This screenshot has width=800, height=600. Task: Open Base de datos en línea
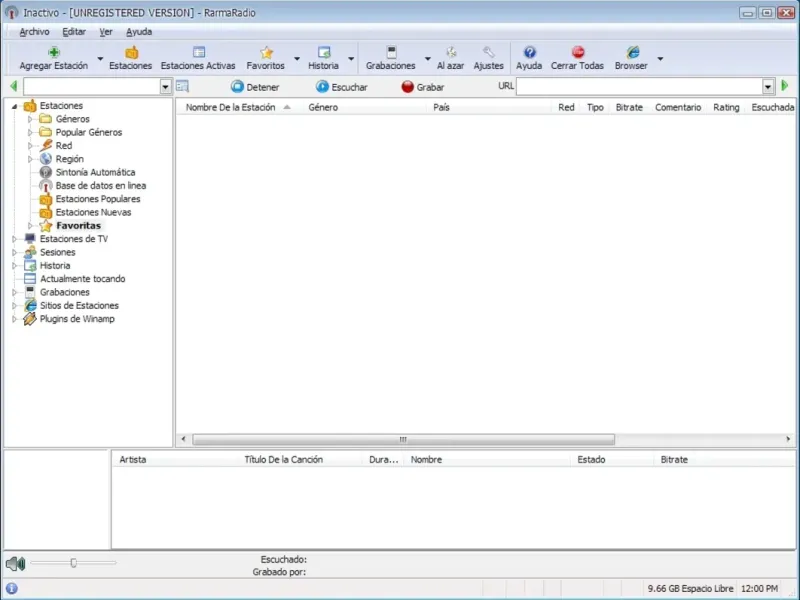(x=101, y=186)
